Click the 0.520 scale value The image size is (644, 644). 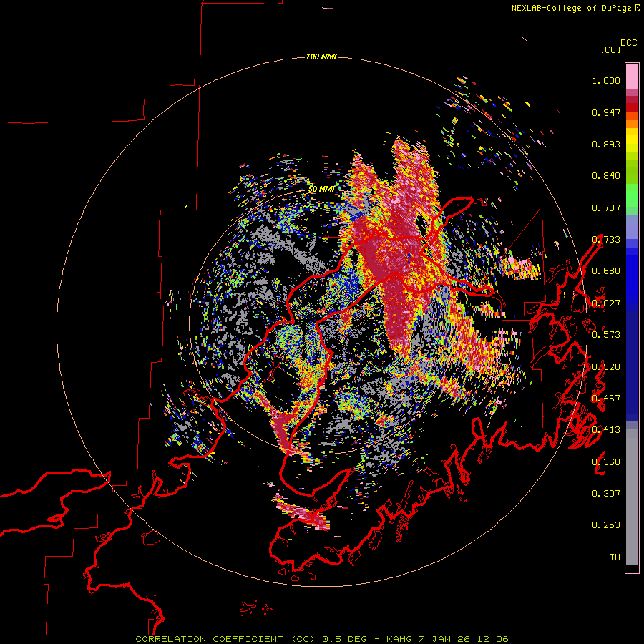click(x=606, y=366)
